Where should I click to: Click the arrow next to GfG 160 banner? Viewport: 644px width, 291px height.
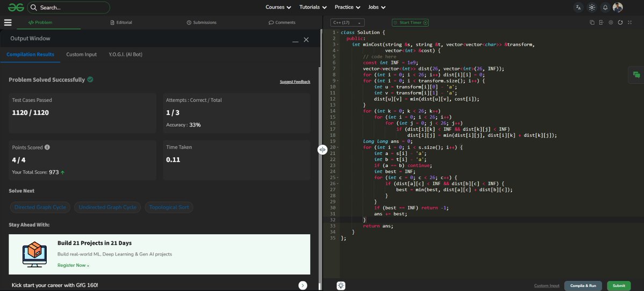tap(303, 285)
